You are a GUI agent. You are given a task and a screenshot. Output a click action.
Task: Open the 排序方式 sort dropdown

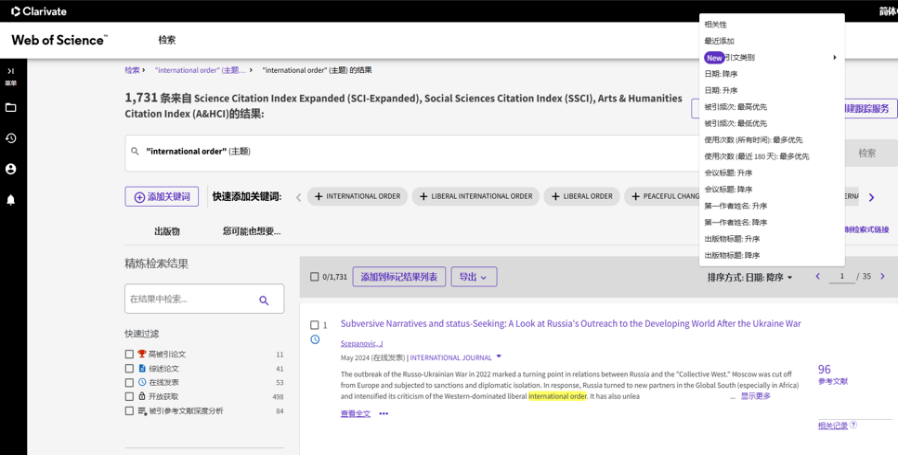point(750,277)
